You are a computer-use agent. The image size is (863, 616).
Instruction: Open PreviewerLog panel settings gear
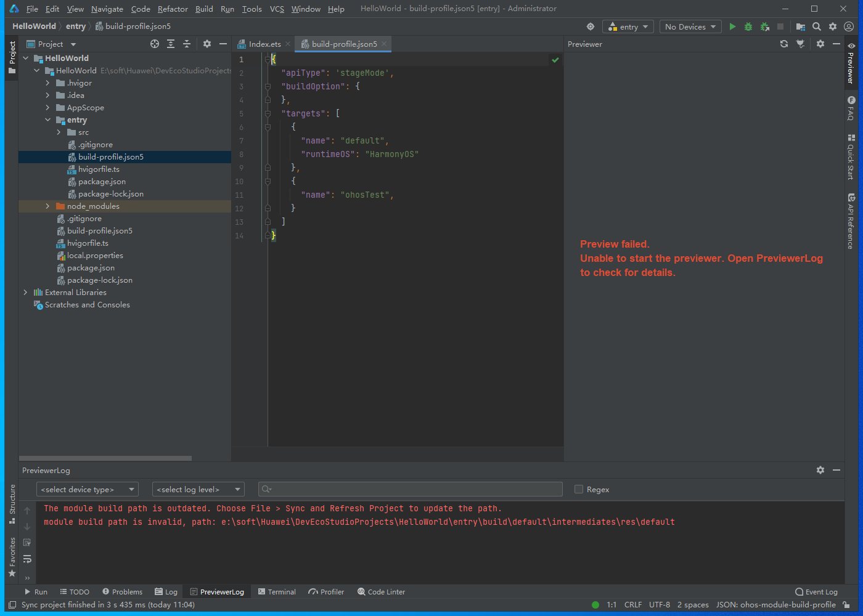click(x=820, y=470)
